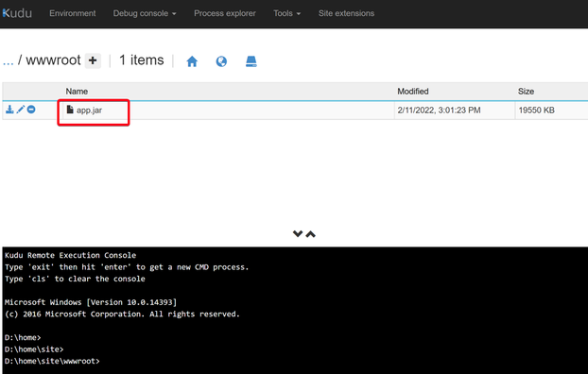The image size is (588, 374).
Task: Click the Microsoft Windows version line
Action: pos(91,302)
